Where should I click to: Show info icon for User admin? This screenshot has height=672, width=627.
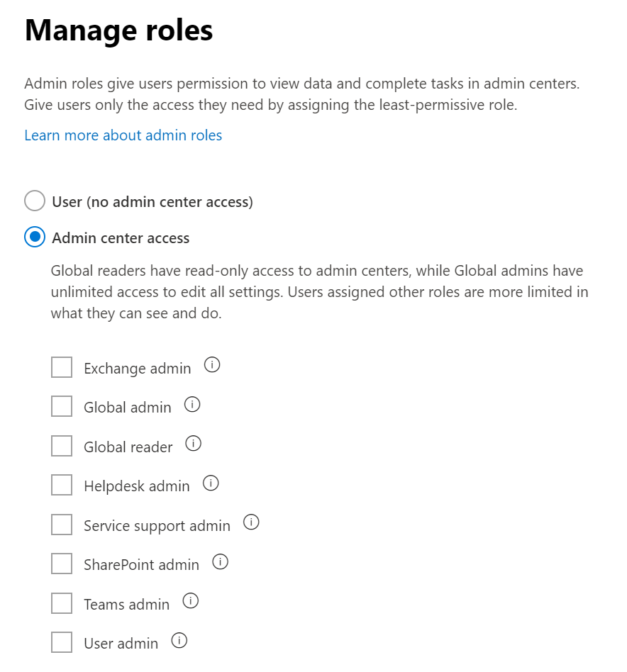[x=179, y=641]
